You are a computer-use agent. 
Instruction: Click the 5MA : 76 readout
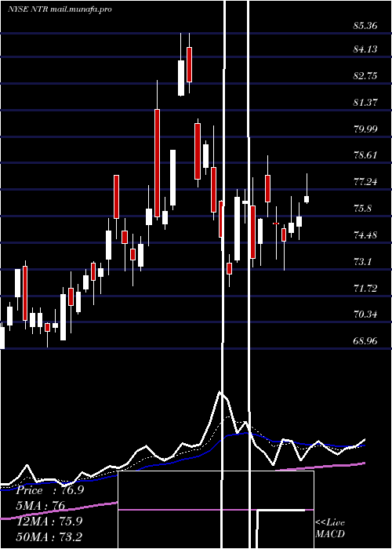click(41, 506)
